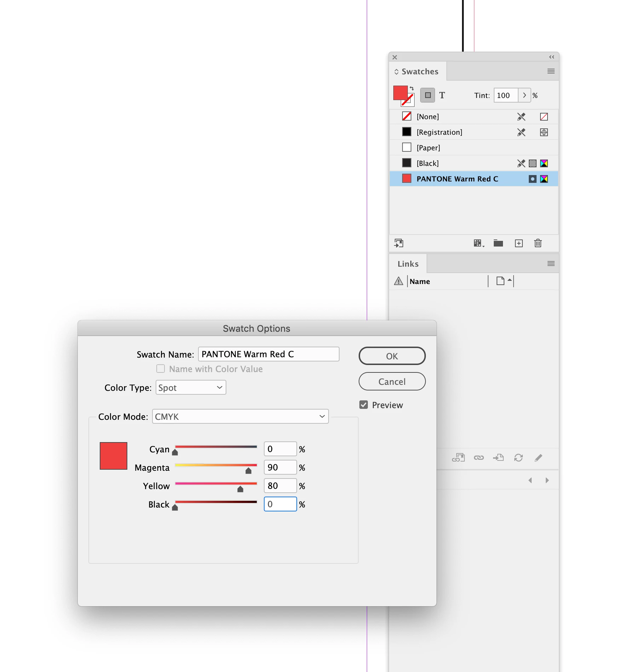Switch to the Links tab
This screenshot has width=631, height=672.
pyautogui.click(x=408, y=263)
